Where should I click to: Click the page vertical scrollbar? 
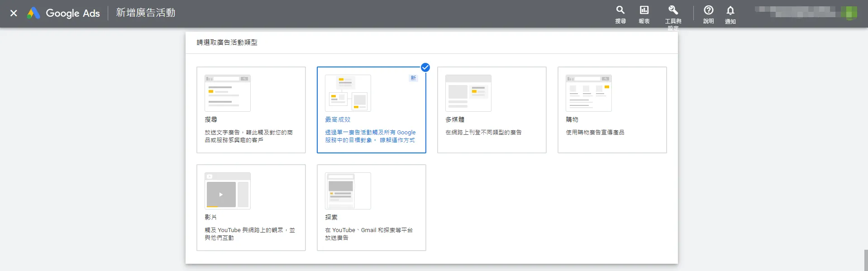coord(865,260)
